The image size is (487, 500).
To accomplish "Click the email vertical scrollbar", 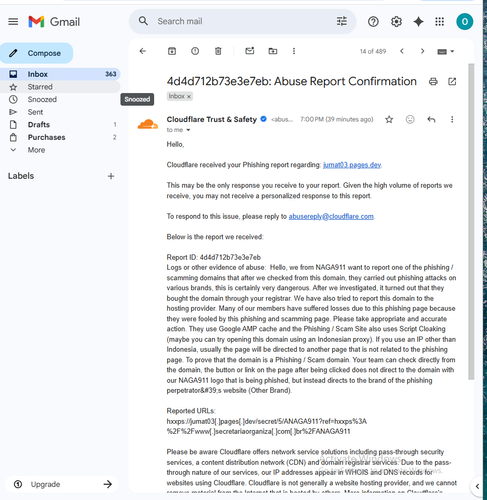I will pyautogui.click(x=471, y=221).
